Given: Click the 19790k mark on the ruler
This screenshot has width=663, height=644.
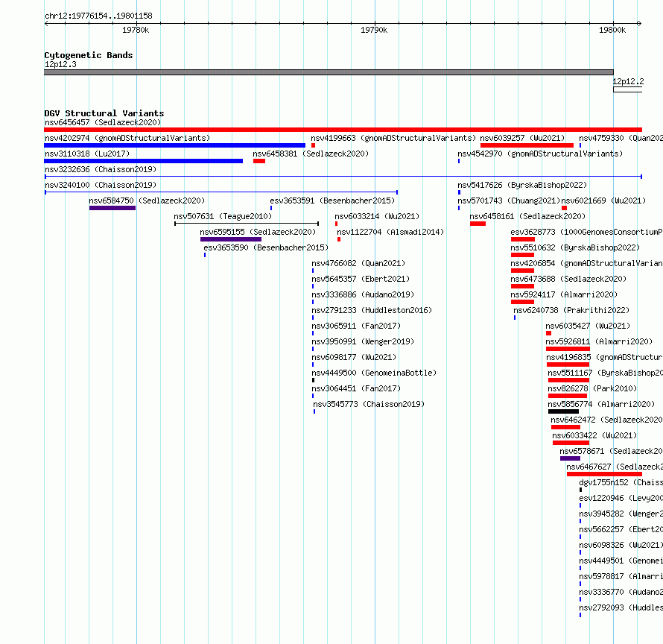Looking at the screenshot, I should pyautogui.click(x=374, y=30).
